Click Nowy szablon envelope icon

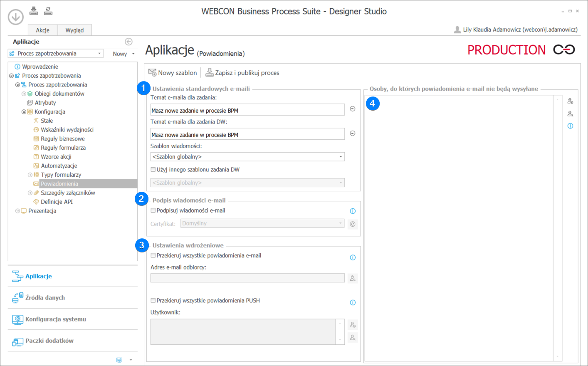(x=152, y=72)
